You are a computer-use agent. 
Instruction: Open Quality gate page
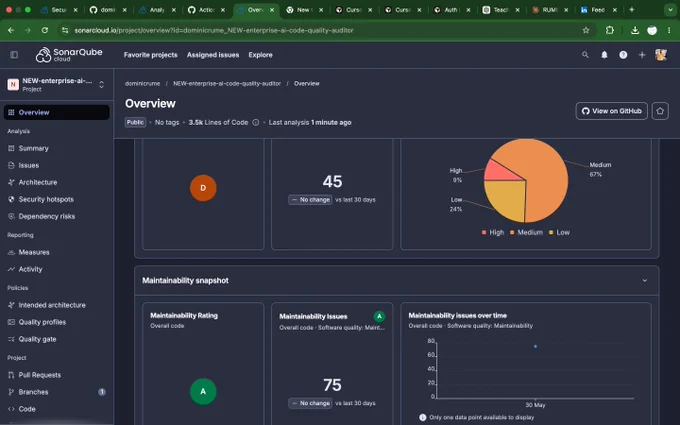(56, 339)
